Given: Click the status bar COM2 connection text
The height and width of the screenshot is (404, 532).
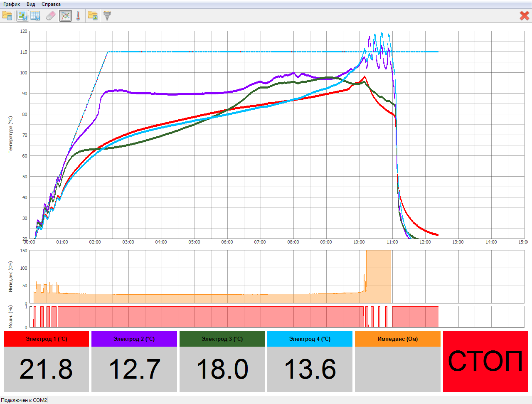Looking at the screenshot, I should click(24, 400).
